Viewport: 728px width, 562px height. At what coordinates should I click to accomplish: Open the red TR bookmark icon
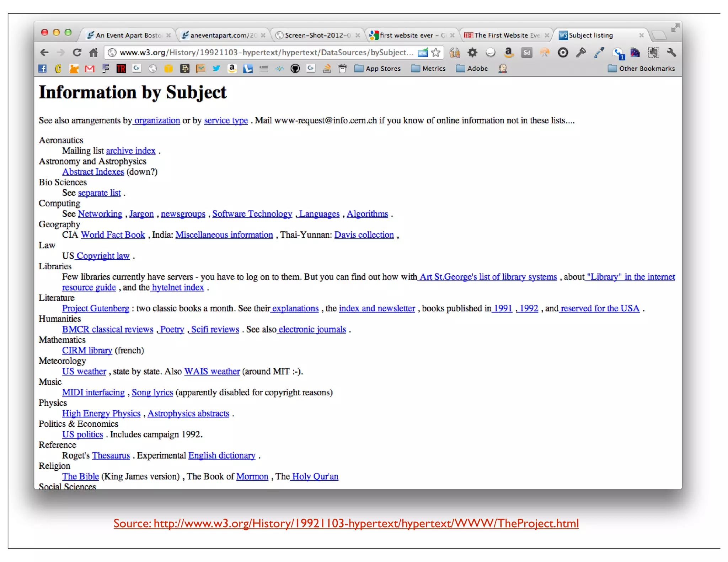point(121,69)
